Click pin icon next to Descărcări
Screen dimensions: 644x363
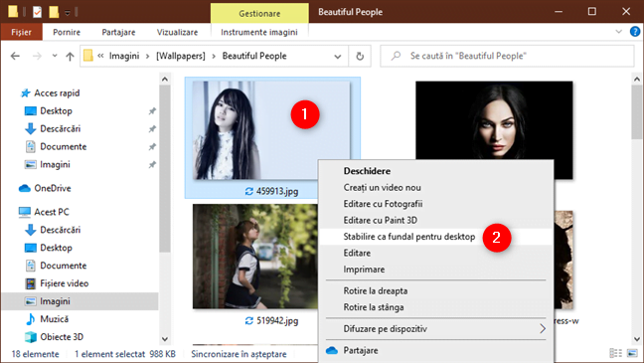(152, 128)
